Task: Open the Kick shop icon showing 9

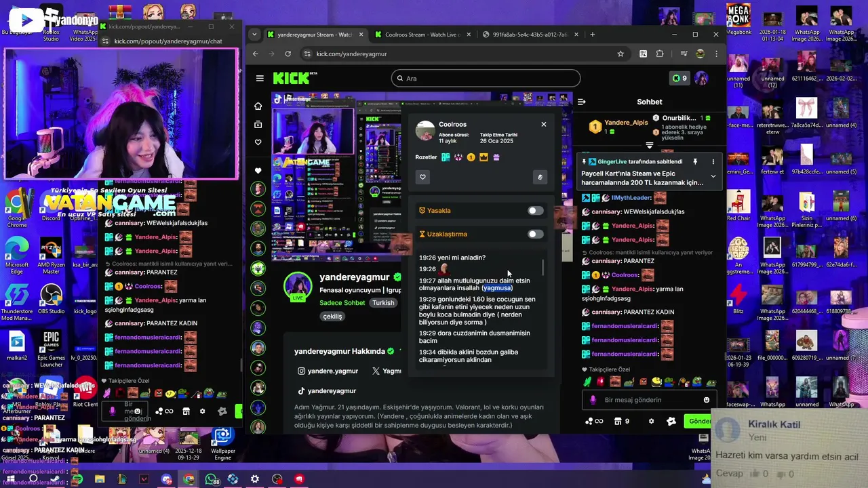Action: pyautogui.click(x=622, y=421)
